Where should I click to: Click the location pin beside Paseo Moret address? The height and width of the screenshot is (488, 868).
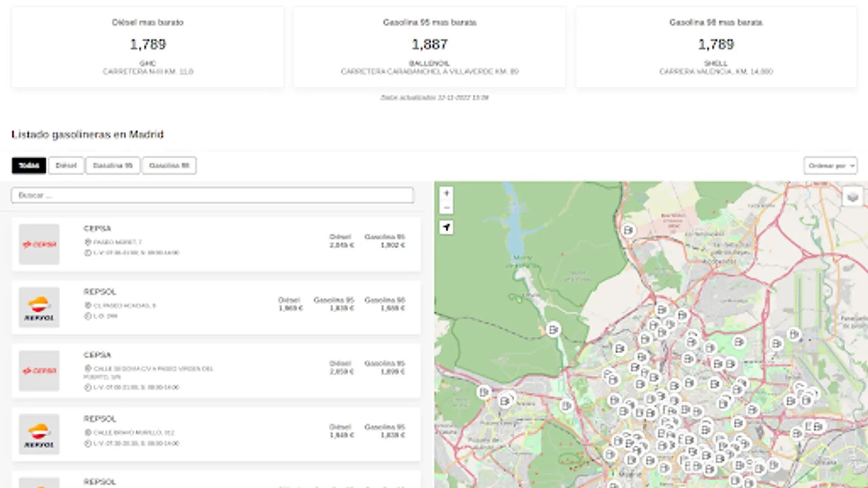point(88,242)
